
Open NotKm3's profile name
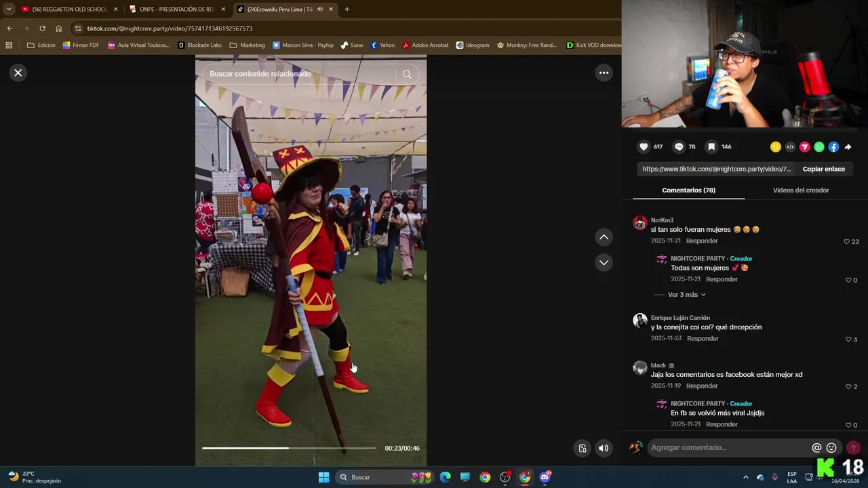[662, 220]
